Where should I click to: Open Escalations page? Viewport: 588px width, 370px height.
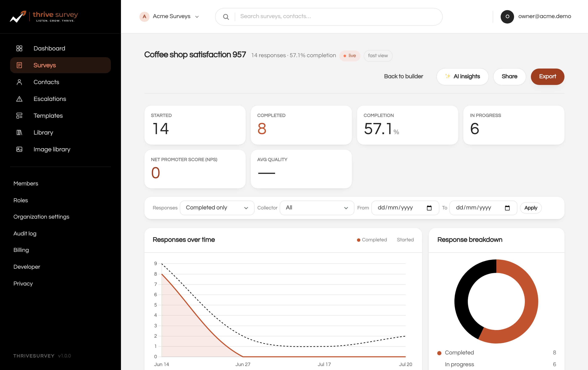point(60,99)
